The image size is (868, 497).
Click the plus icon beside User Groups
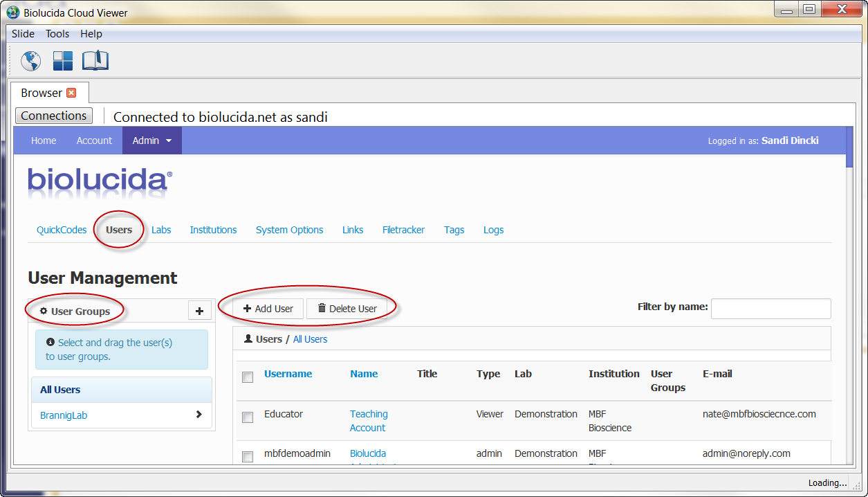(199, 311)
